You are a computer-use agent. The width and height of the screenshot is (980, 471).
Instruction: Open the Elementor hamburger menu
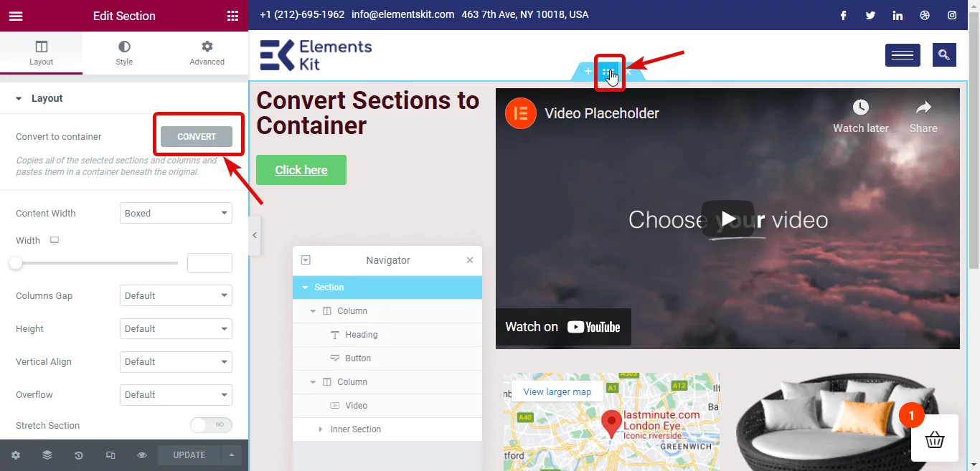point(16,16)
